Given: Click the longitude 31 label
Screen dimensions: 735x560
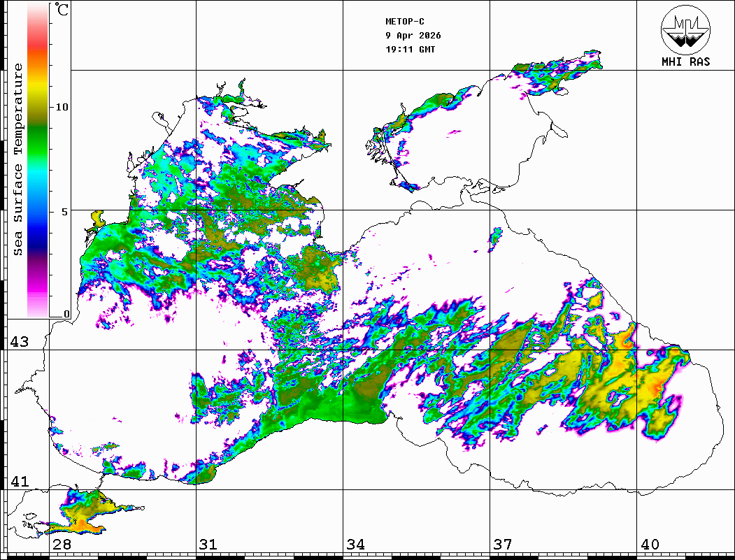Looking at the screenshot, I should coord(208,545).
